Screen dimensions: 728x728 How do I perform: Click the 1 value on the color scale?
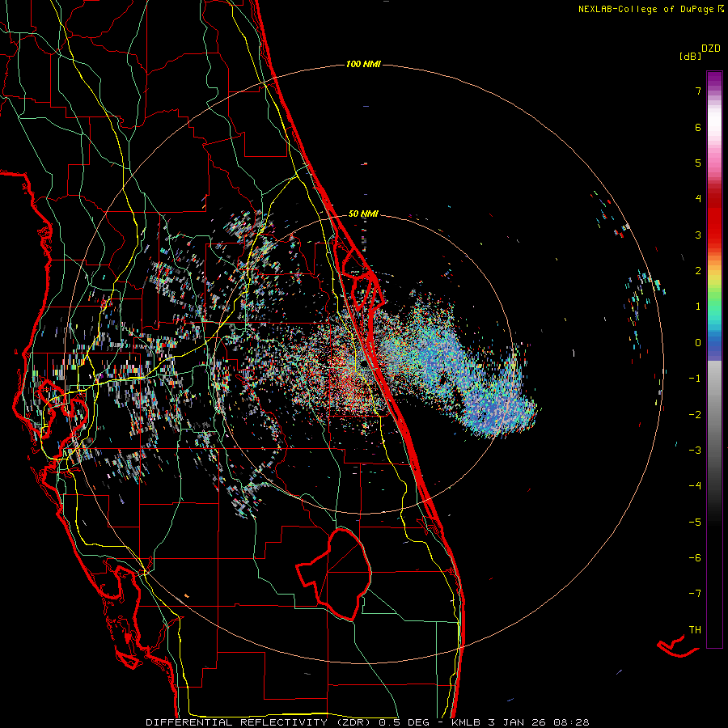[698, 307]
